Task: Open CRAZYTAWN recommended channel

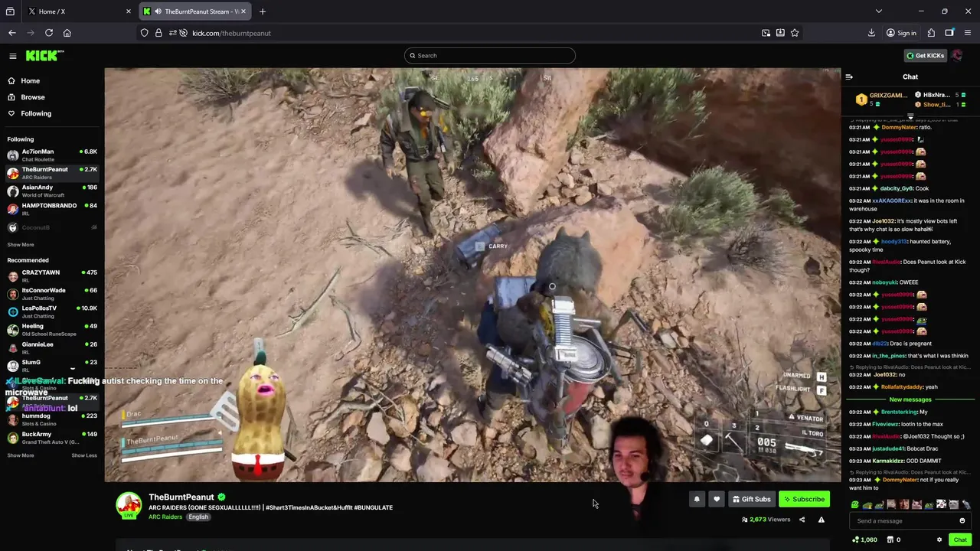Action: [x=52, y=275]
